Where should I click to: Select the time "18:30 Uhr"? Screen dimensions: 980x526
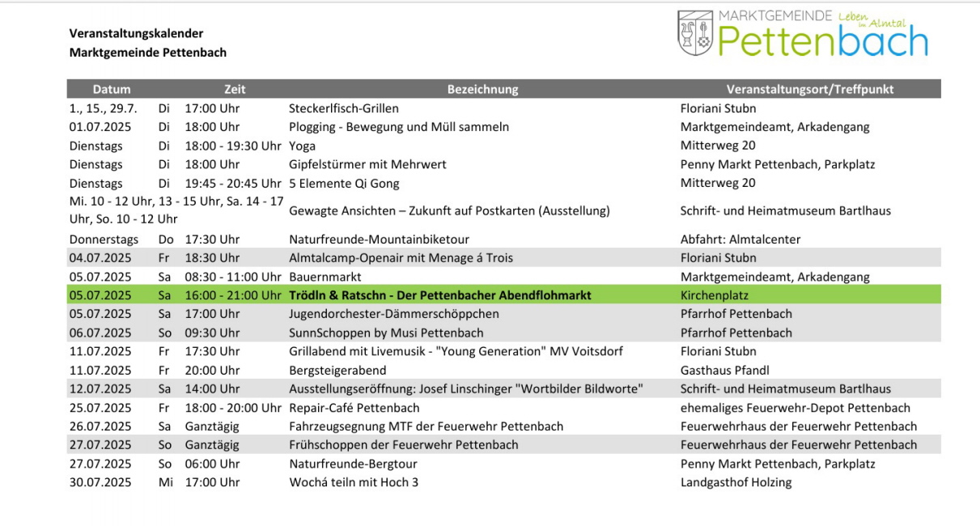tap(212, 258)
